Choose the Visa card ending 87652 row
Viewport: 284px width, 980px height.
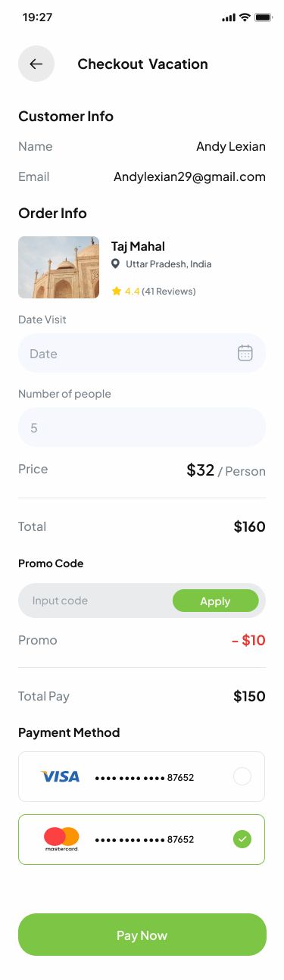[142, 776]
